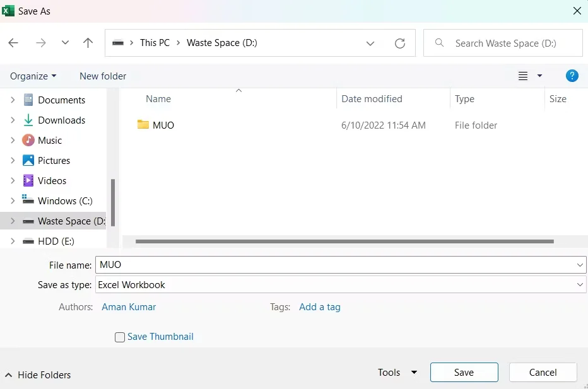Navigate to This PC breadcrumb item
This screenshot has height=389, width=588.
click(155, 43)
